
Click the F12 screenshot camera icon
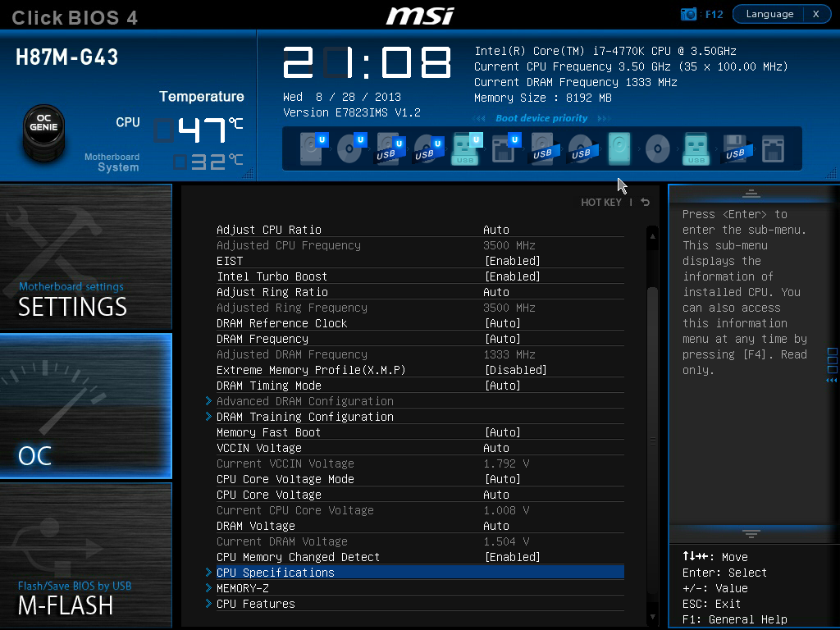click(x=688, y=14)
